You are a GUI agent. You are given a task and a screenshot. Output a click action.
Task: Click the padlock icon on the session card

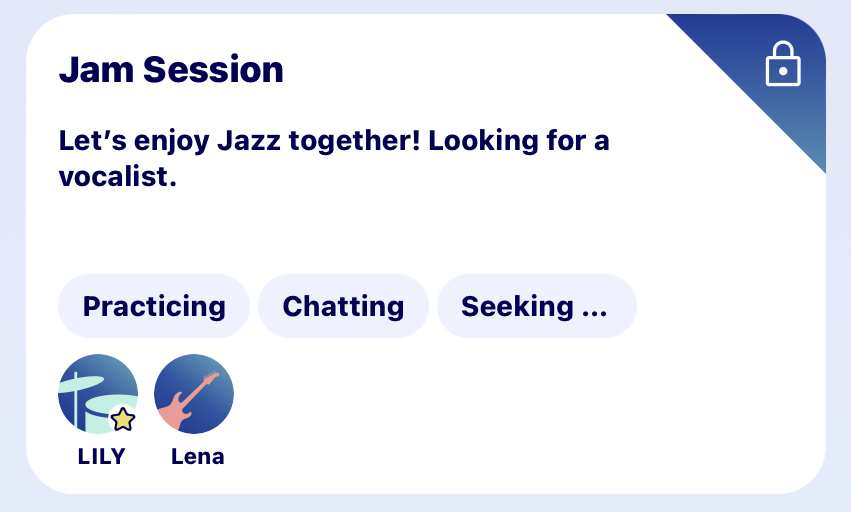[783, 65]
